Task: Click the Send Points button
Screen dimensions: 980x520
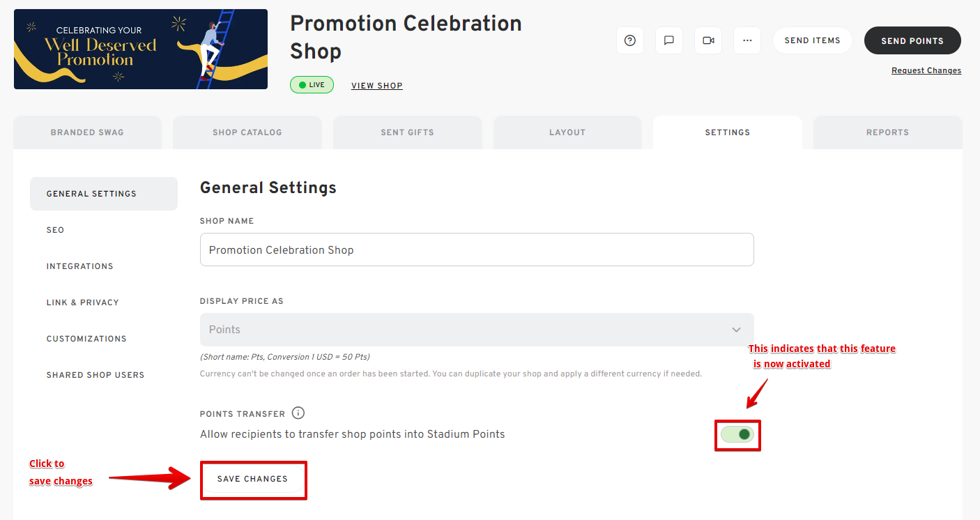Action: [912, 40]
